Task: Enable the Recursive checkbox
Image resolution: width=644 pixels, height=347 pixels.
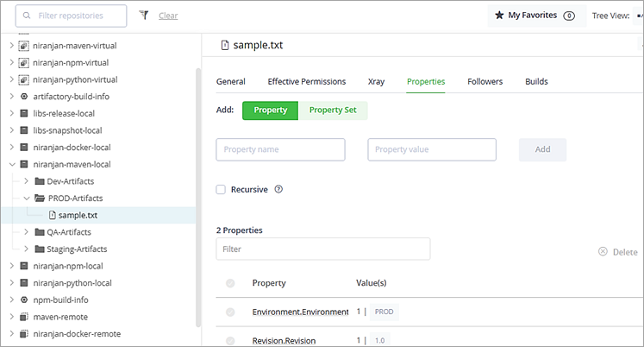Action: (x=221, y=190)
